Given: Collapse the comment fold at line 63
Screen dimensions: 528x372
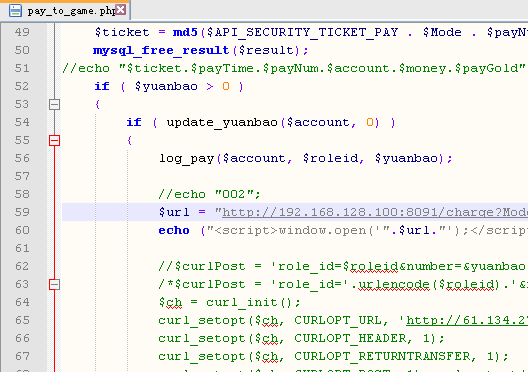Looking at the screenshot, I should coord(54,284).
